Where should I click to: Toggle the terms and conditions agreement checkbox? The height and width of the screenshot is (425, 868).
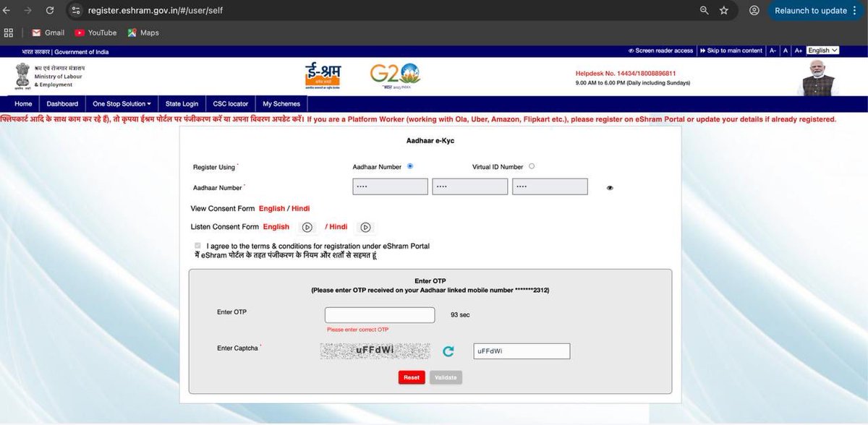point(198,246)
